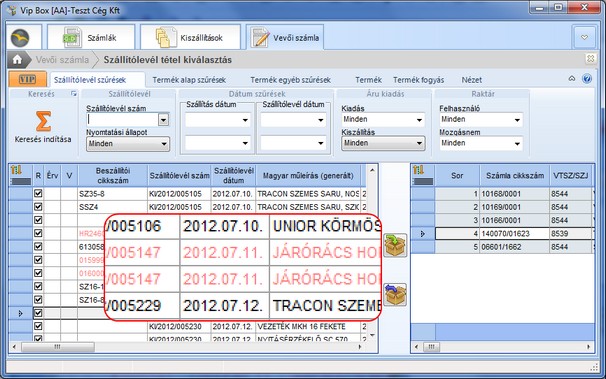Sort by Sor column header
606x379 pixels.
point(457,175)
